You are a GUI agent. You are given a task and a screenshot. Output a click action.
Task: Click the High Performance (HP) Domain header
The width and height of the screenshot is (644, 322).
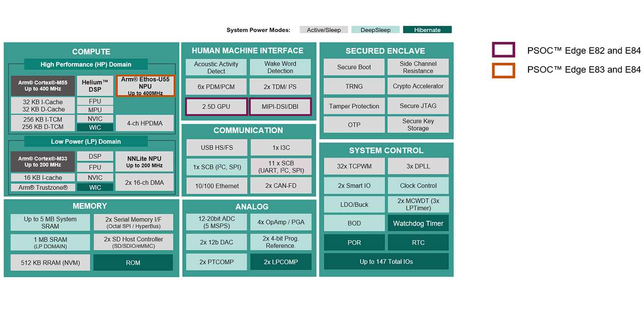86,64
